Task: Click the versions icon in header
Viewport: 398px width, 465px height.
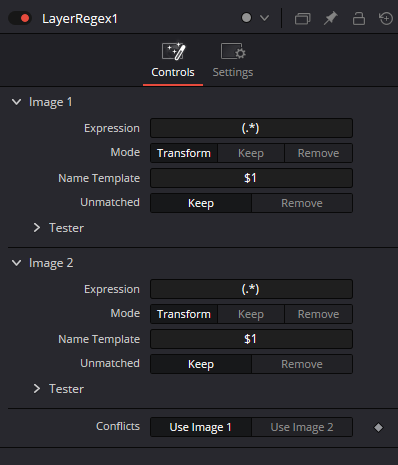Action: (303, 18)
